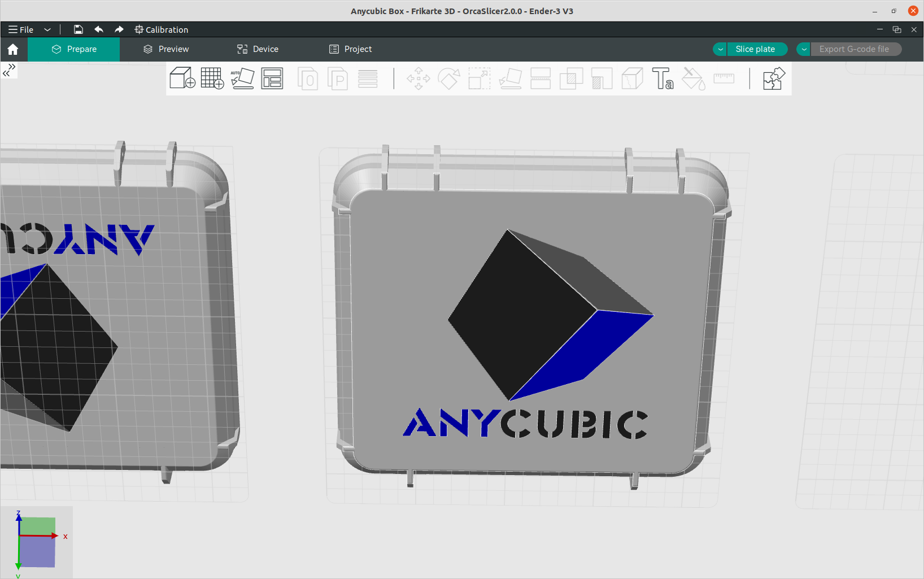Click the view orientation axes cube
The image size is (924, 579).
pos(37,542)
